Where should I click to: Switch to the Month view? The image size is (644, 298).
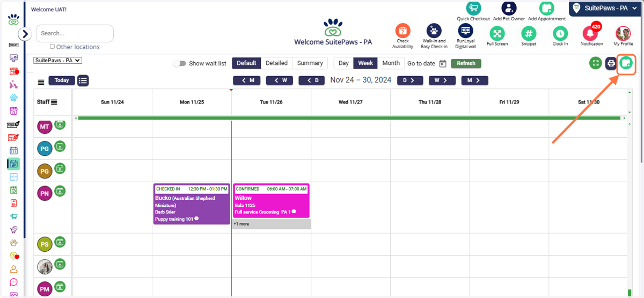point(391,63)
